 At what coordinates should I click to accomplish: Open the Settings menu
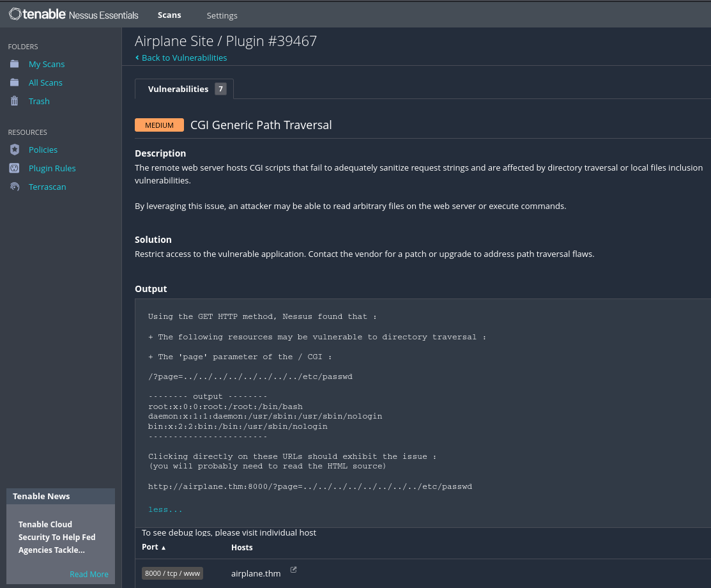pos(222,15)
